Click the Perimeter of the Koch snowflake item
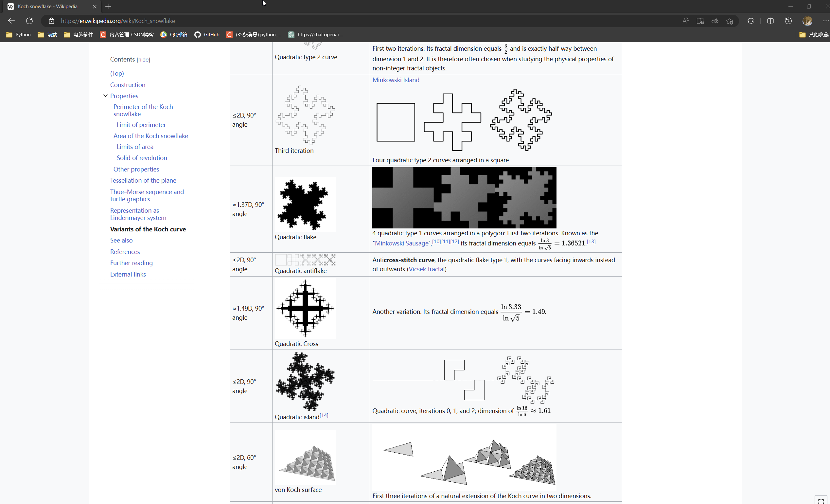 [x=143, y=110]
